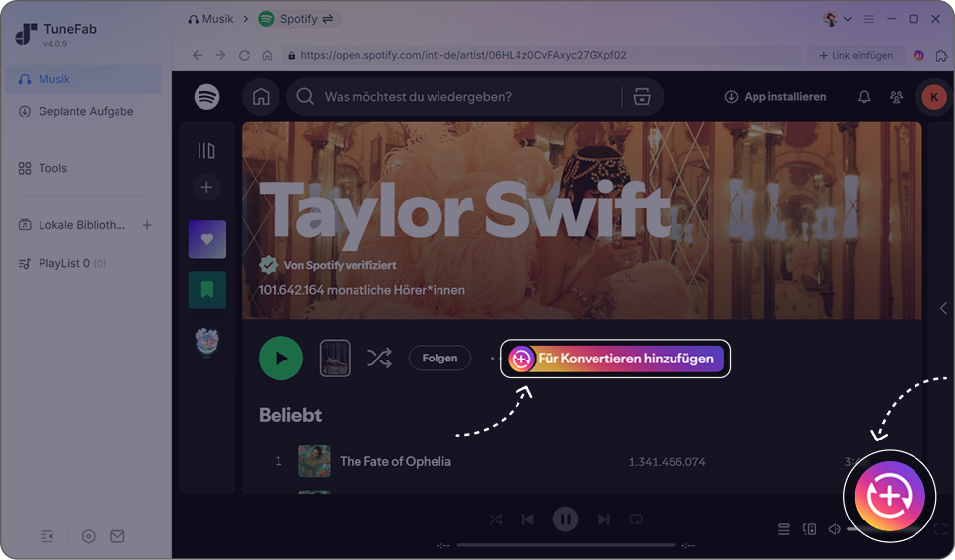955x560 pixels.
Task: Click the Spotify logo
Action: tap(207, 96)
